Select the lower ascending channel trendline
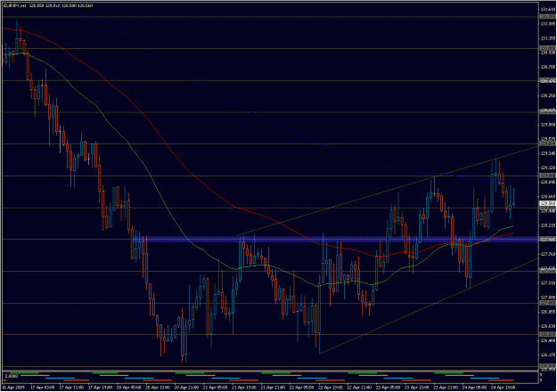 pyautogui.click(x=429, y=306)
